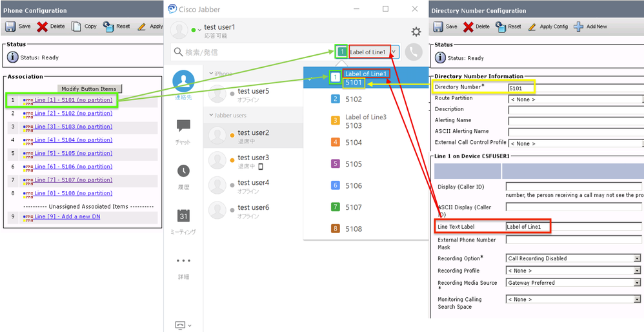Click Apply pencil icon in Phone Configuration
This screenshot has width=644, height=332.
(x=142, y=26)
